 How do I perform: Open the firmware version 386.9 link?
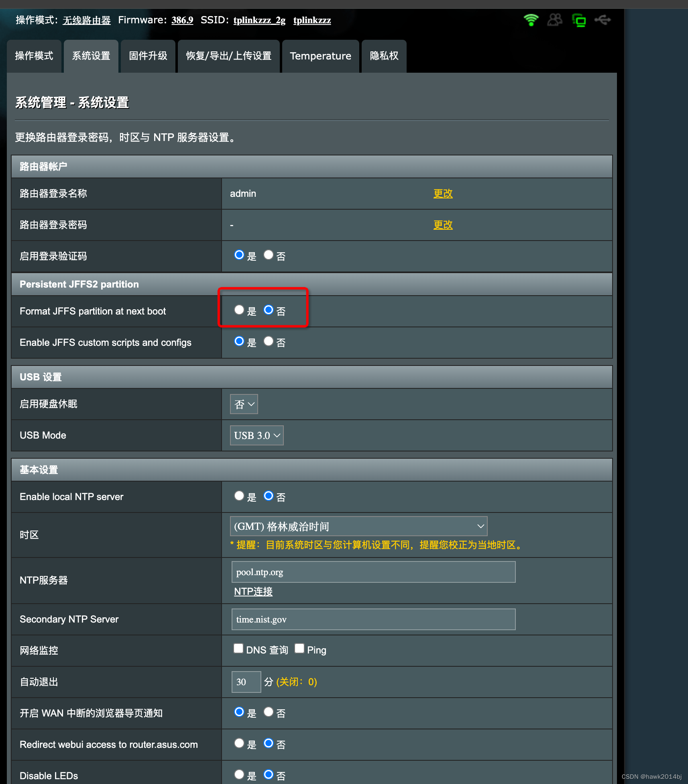(x=182, y=20)
